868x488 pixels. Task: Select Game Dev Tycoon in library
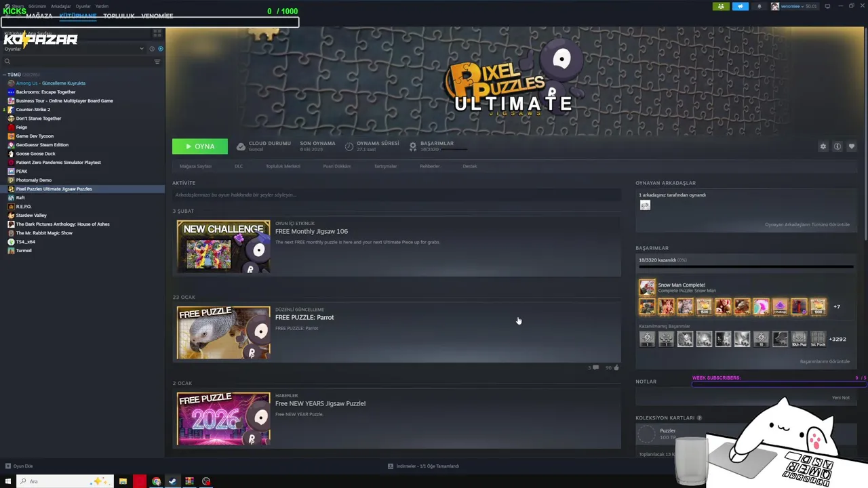[x=35, y=136]
